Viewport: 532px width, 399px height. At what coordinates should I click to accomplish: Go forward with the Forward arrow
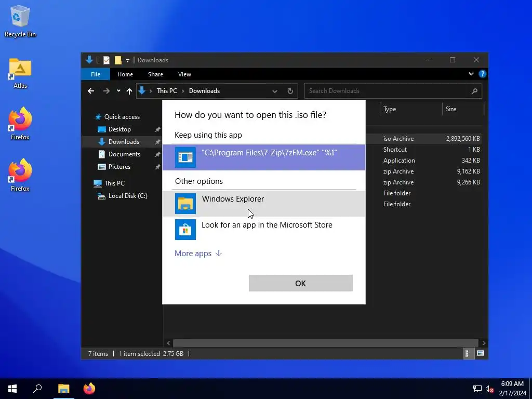106,91
